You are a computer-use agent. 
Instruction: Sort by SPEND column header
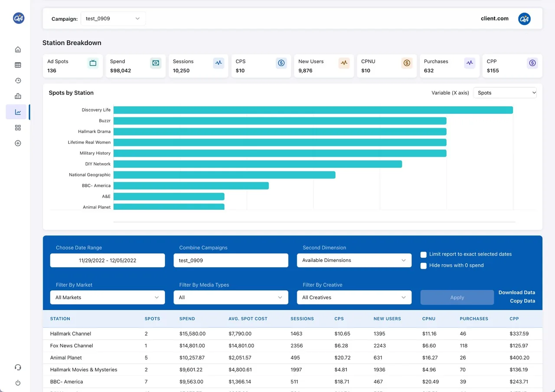click(x=187, y=319)
